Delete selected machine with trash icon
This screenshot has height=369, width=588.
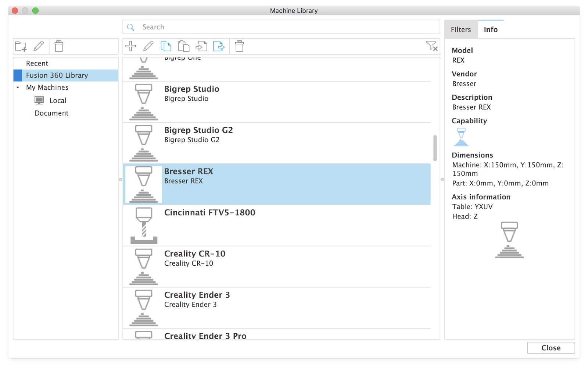[240, 46]
